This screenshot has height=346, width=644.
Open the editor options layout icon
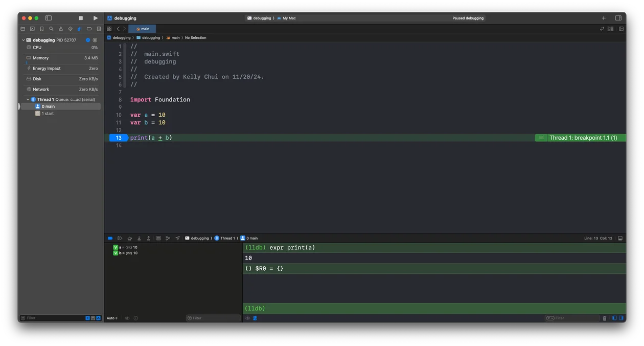[610, 29]
